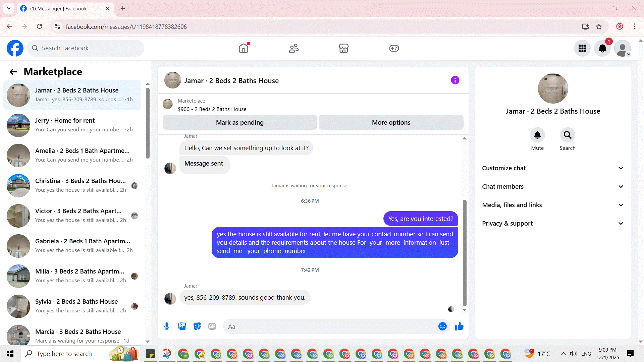This screenshot has width=644, height=362.
Task: Record a voice clip with the microphone
Action: point(167,326)
